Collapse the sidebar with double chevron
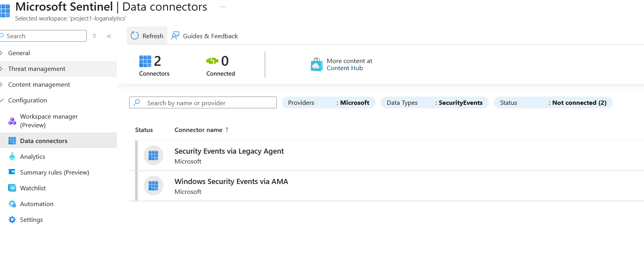Image resolution: width=644 pixels, height=264 pixels. coord(109,36)
